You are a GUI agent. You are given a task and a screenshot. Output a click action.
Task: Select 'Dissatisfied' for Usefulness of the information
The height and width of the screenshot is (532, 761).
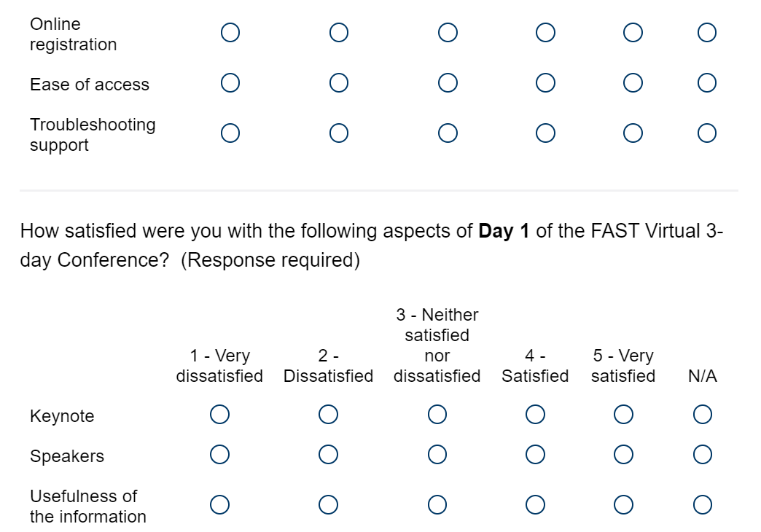tap(328, 504)
